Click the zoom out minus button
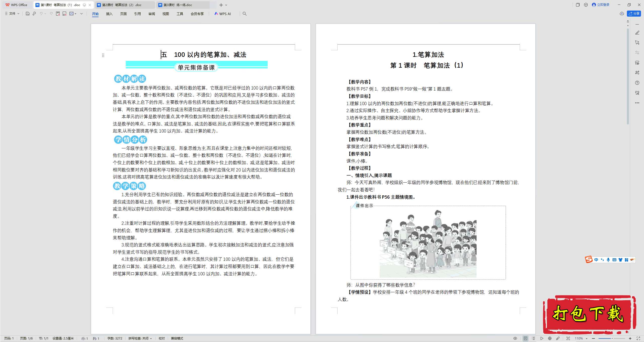This screenshot has height=342, width=644. [593, 338]
